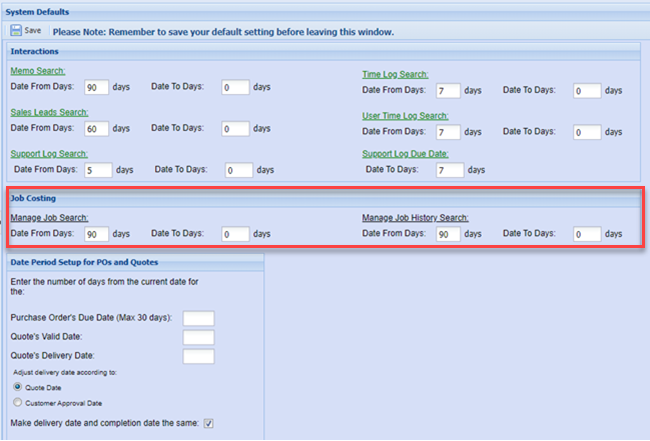Image resolution: width=650 pixels, height=441 pixels.
Task: Toggle delivery and completion date same checkbox
Action: tap(209, 423)
